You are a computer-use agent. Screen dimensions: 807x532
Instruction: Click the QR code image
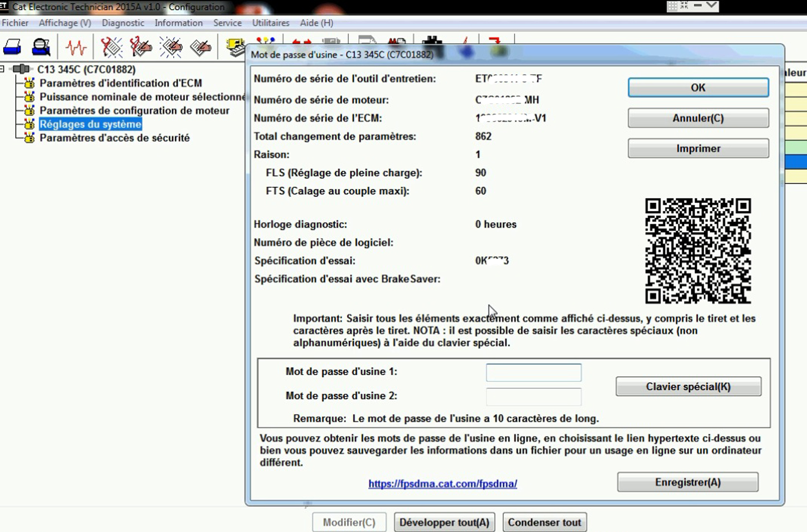pos(697,251)
